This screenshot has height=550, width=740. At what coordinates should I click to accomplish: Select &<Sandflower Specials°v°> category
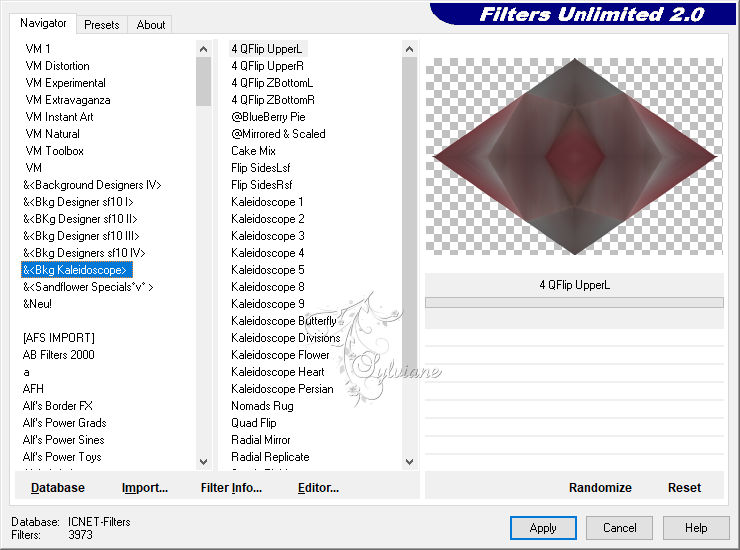(x=88, y=287)
